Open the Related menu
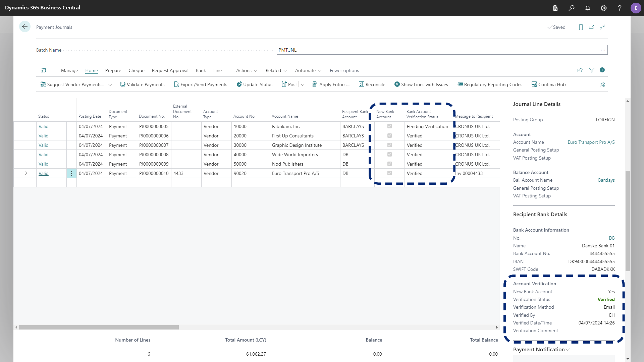 tap(276, 70)
